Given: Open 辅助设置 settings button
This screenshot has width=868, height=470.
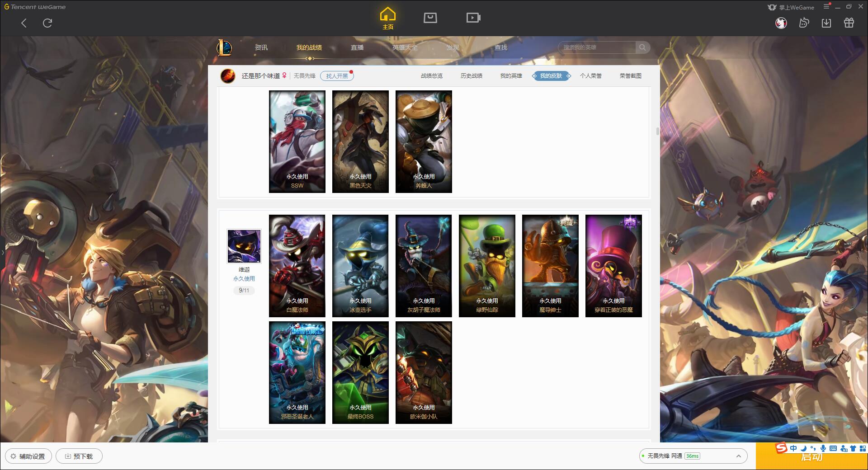Looking at the screenshot, I should tap(28, 456).
